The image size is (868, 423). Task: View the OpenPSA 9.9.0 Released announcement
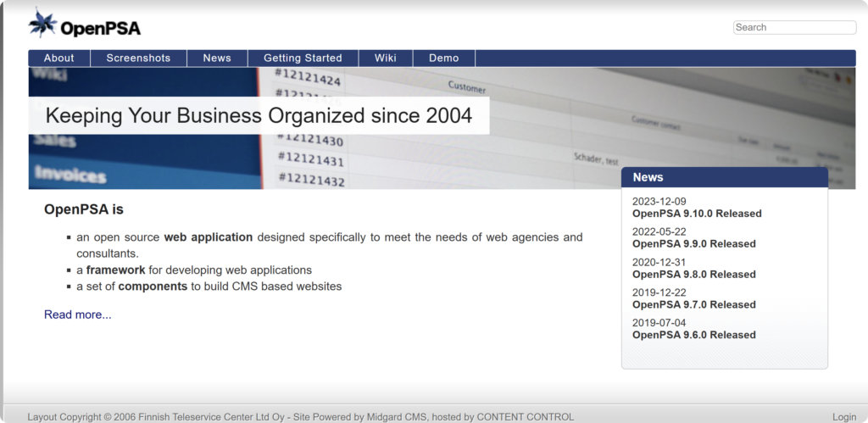click(693, 244)
